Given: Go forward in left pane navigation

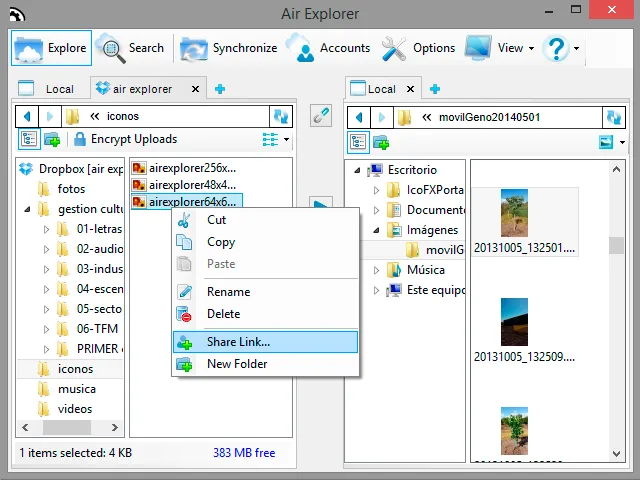Looking at the screenshot, I should (50, 116).
